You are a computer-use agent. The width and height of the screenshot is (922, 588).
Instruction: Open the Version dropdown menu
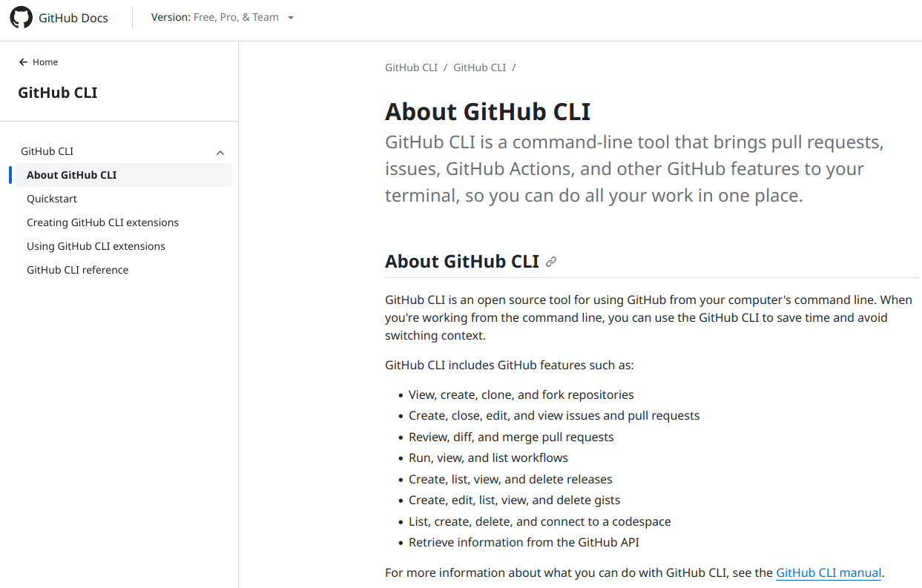(223, 17)
